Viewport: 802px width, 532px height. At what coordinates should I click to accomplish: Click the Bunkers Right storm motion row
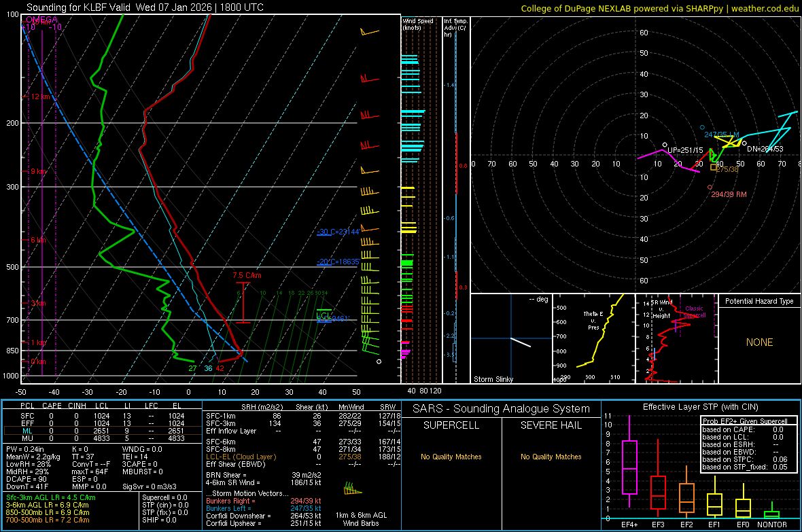pyautogui.click(x=264, y=501)
